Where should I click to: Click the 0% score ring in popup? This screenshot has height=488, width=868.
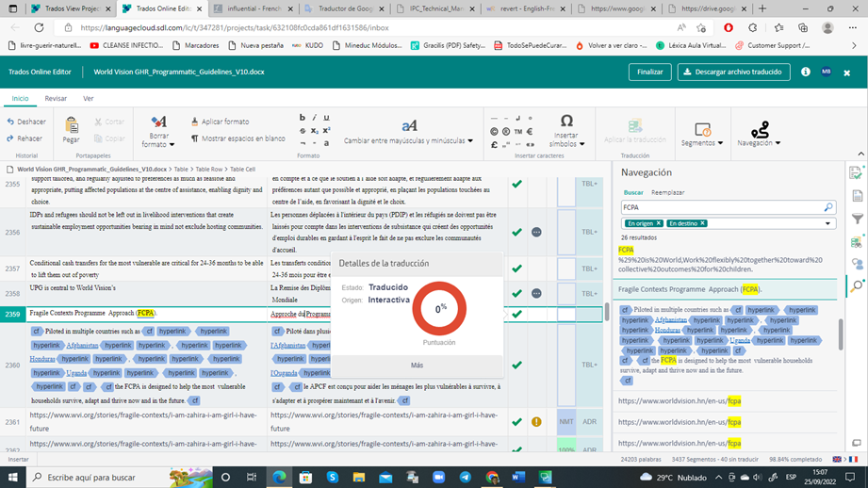point(439,309)
